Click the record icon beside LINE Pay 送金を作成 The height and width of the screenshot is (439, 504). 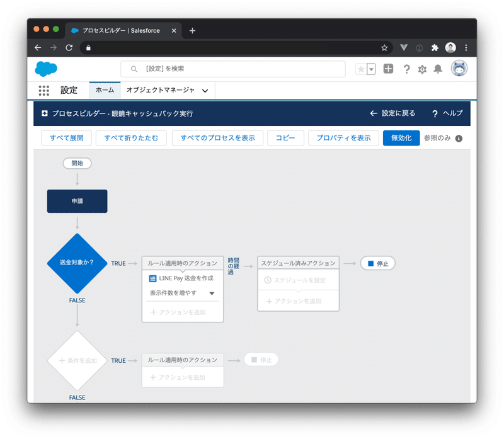coord(152,278)
